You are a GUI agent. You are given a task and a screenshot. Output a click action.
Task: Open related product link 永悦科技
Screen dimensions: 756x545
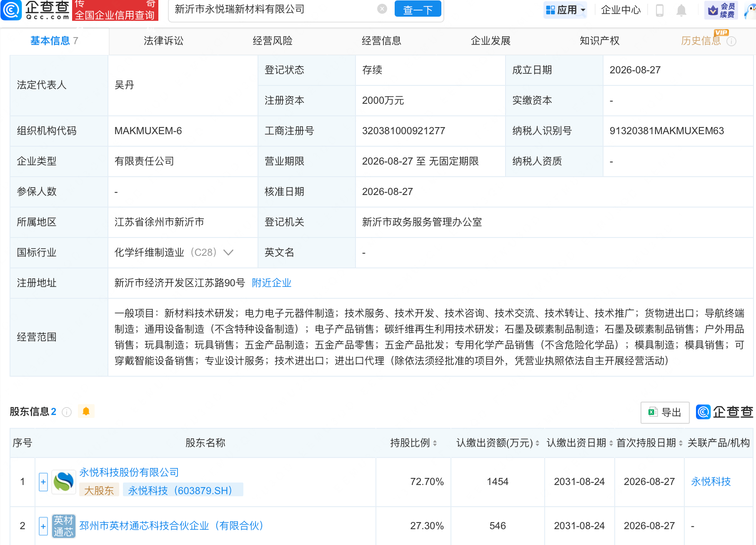coord(711,482)
